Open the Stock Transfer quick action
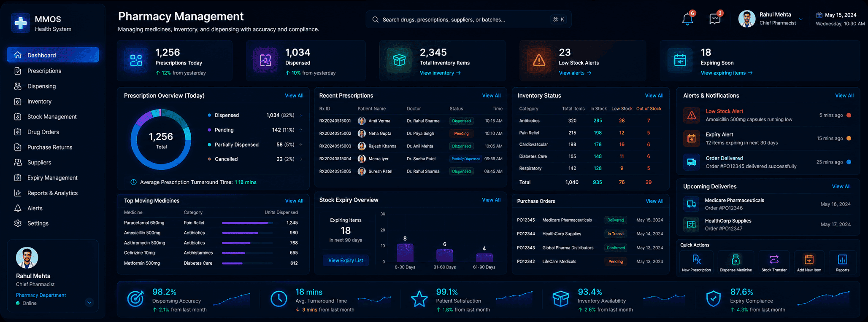 (774, 263)
